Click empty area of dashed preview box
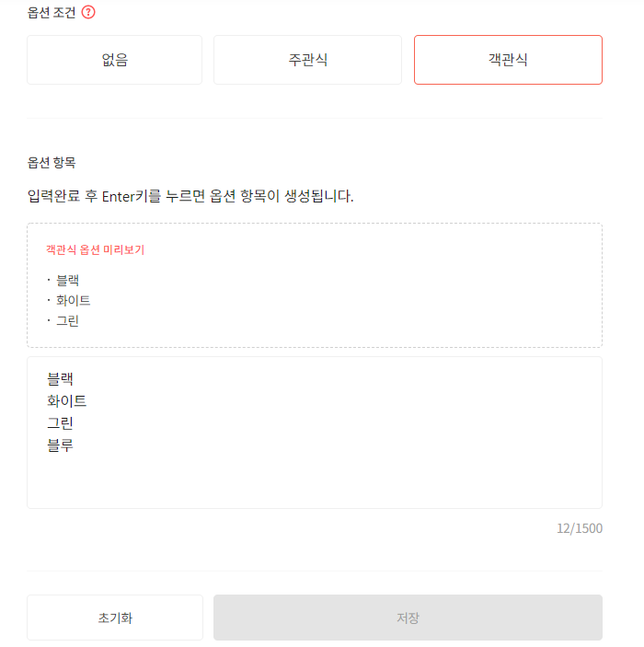This screenshot has width=644, height=647. 372,297
